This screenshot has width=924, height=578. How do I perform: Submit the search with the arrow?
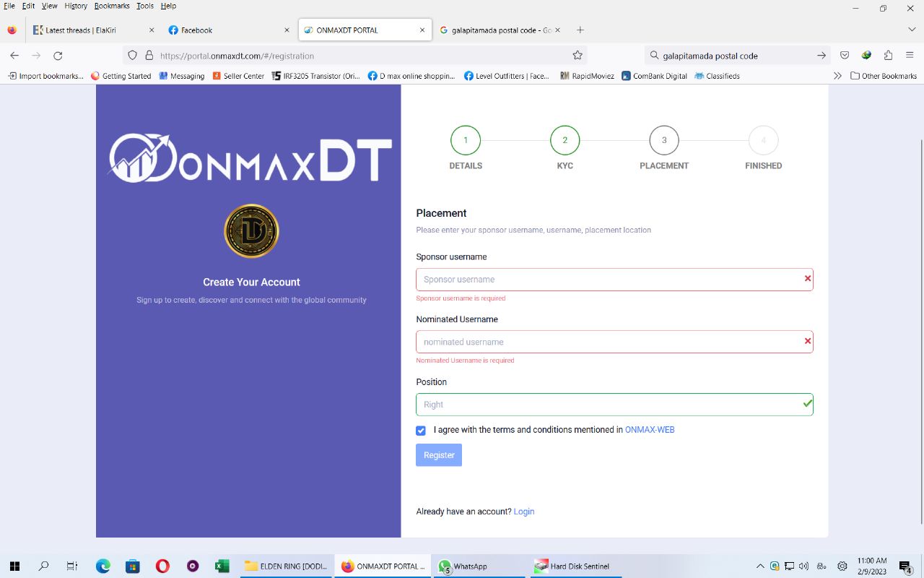point(821,56)
